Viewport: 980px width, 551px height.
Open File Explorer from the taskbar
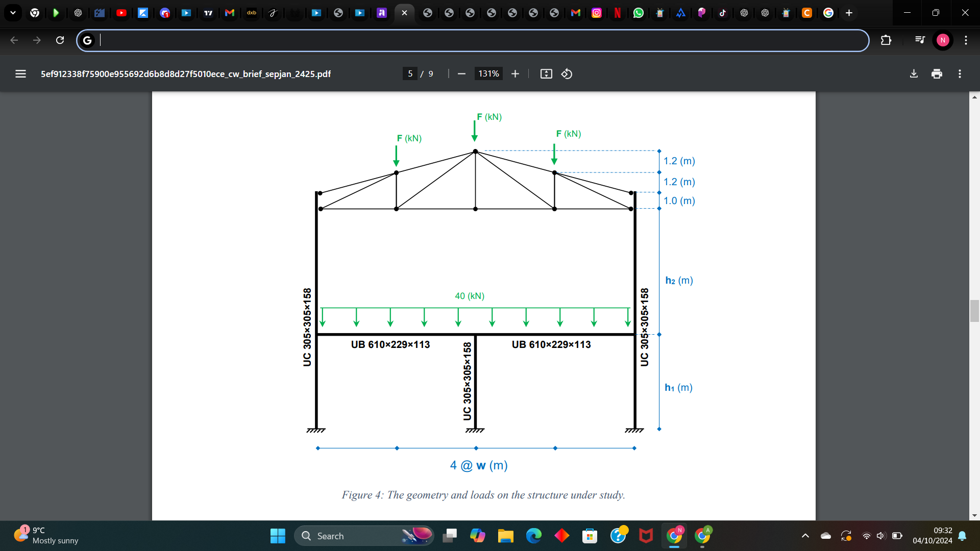coord(506,536)
